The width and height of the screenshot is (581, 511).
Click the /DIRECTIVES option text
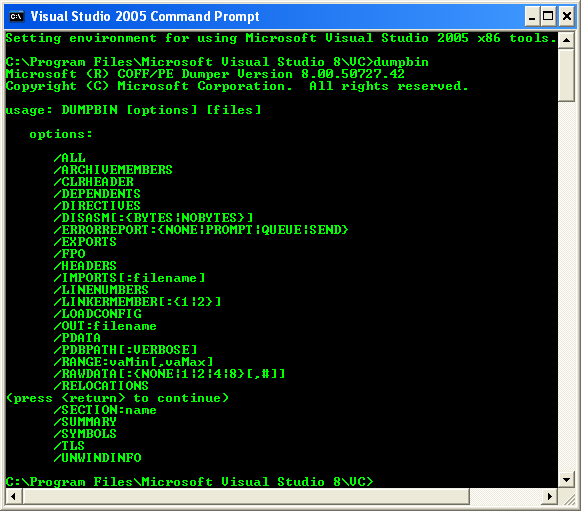(97, 206)
